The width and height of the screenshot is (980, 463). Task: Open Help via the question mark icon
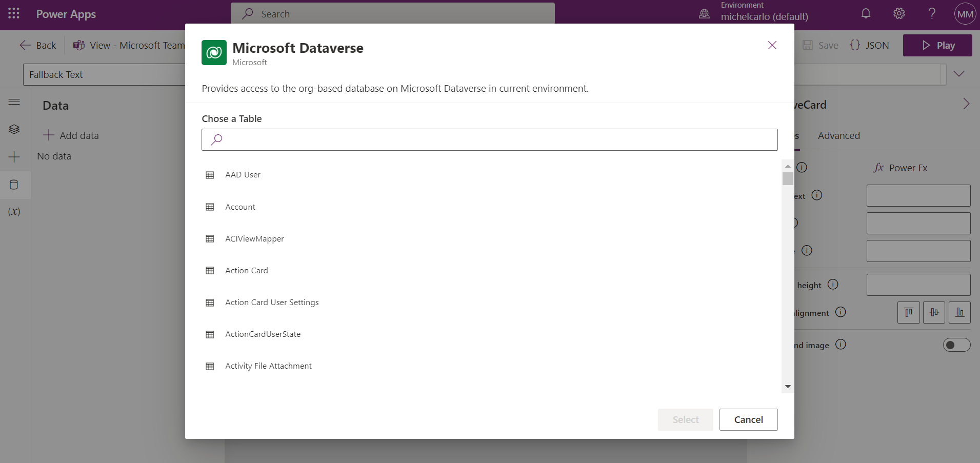coord(932,14)
